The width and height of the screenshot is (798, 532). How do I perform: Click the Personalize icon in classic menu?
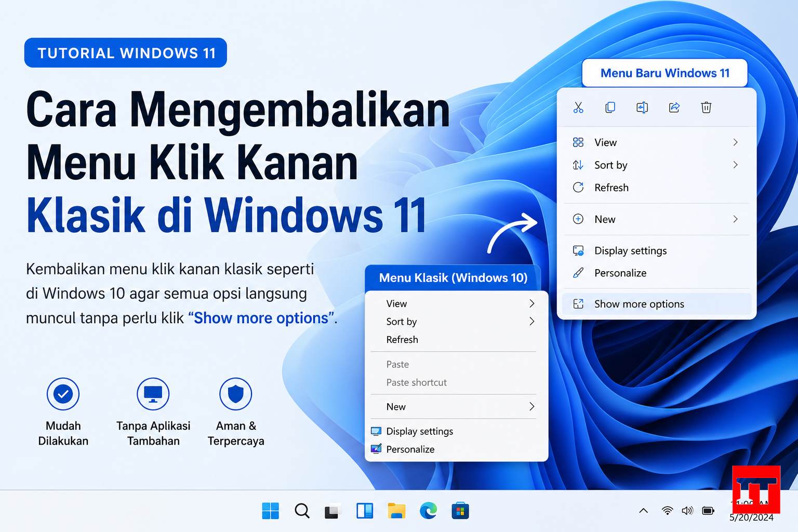[x=376, y=449]
